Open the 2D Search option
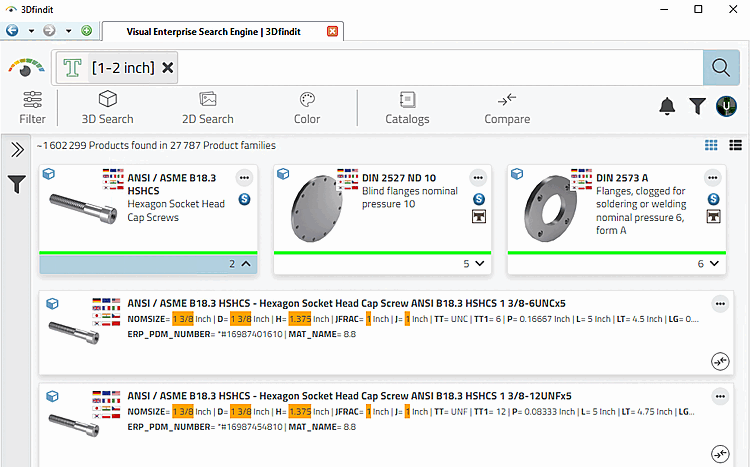Viewport: 750px width, 467px height. coord(208,107)
